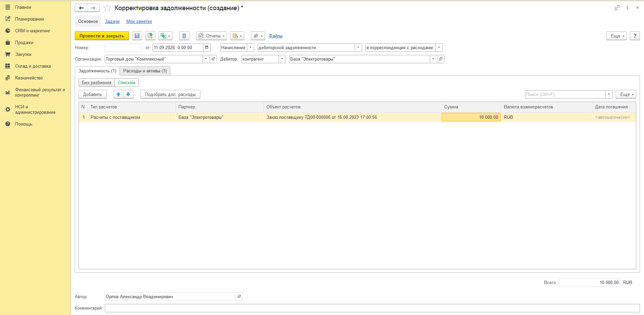Open the Задачи tab link
Screen dimensions: 644x315
click(x=112, y=21)
